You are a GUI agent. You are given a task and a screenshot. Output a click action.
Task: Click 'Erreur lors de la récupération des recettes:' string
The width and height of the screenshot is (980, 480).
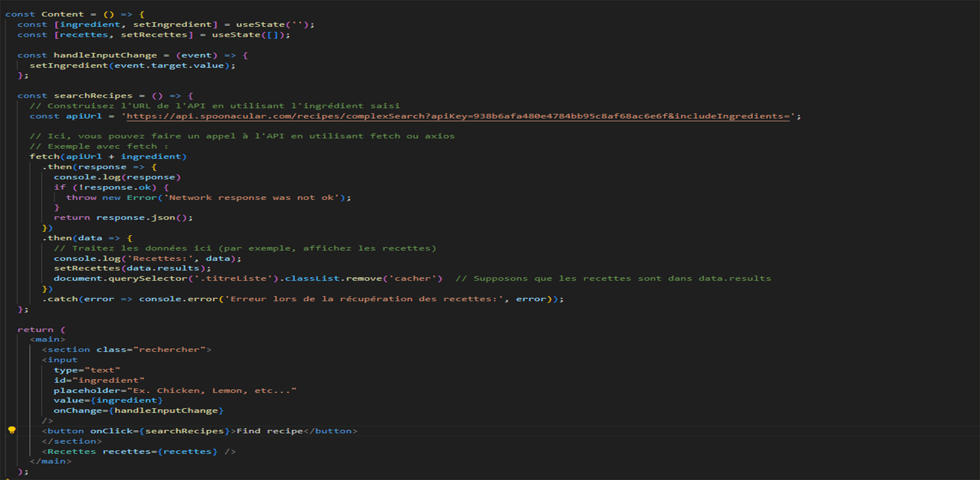coord(364,299)
